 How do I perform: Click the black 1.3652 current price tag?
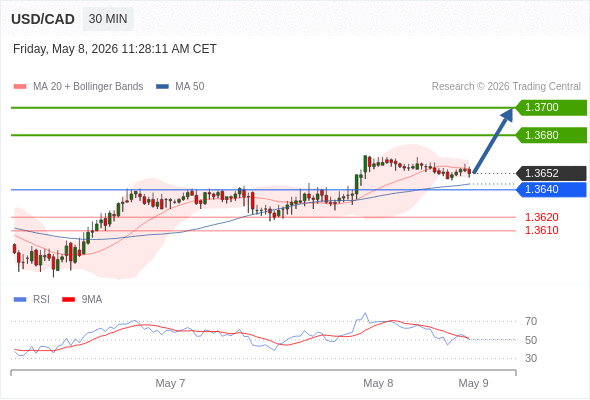click(551, 173)
